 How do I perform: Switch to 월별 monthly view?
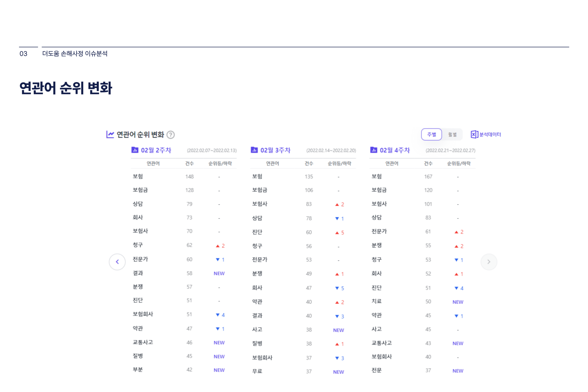point(452,134)
